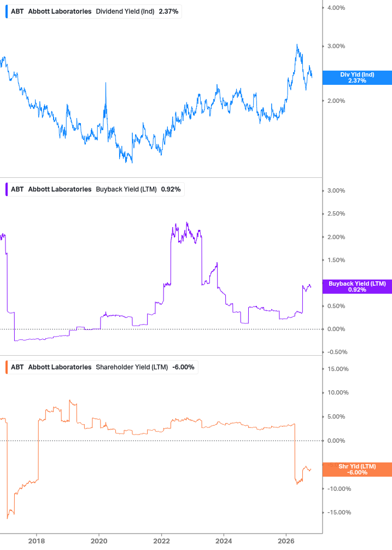Click the 5.00% tick on shareholder yield axis

point(336,416)
